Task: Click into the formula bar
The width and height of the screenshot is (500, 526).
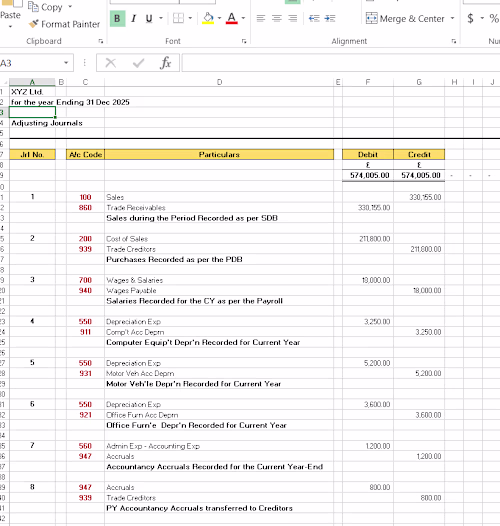Action: [x=341, y=63]
